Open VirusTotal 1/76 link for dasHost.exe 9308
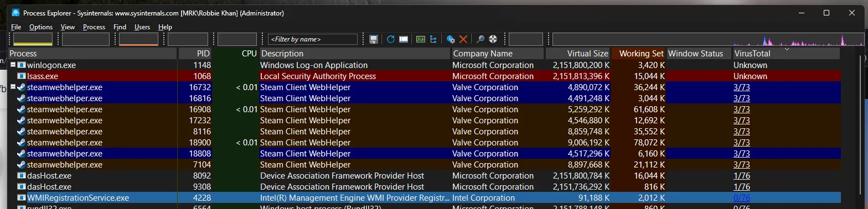Viewport: 868px width, 209px height. (x=742, y=187)
